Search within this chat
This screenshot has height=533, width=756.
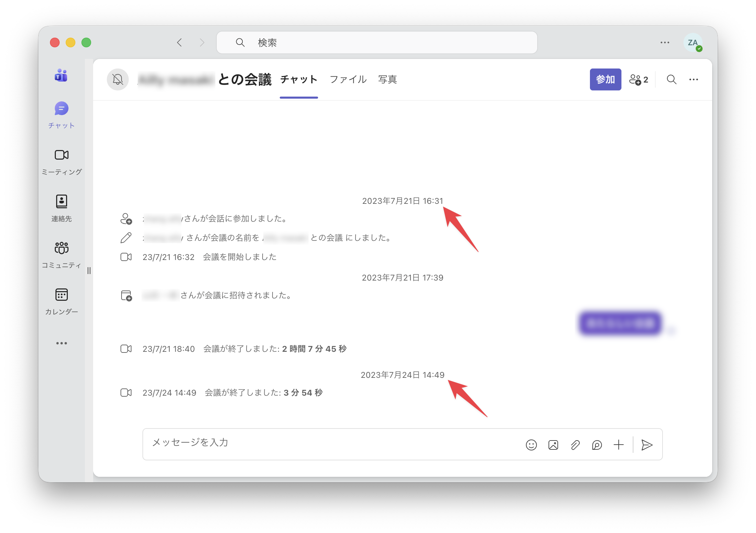coord(671,79)
